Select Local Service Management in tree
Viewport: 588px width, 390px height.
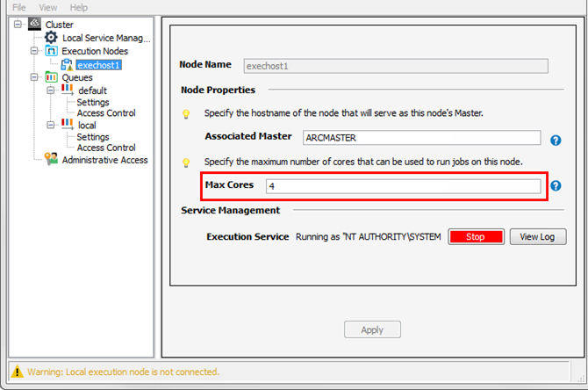[106, 38]
